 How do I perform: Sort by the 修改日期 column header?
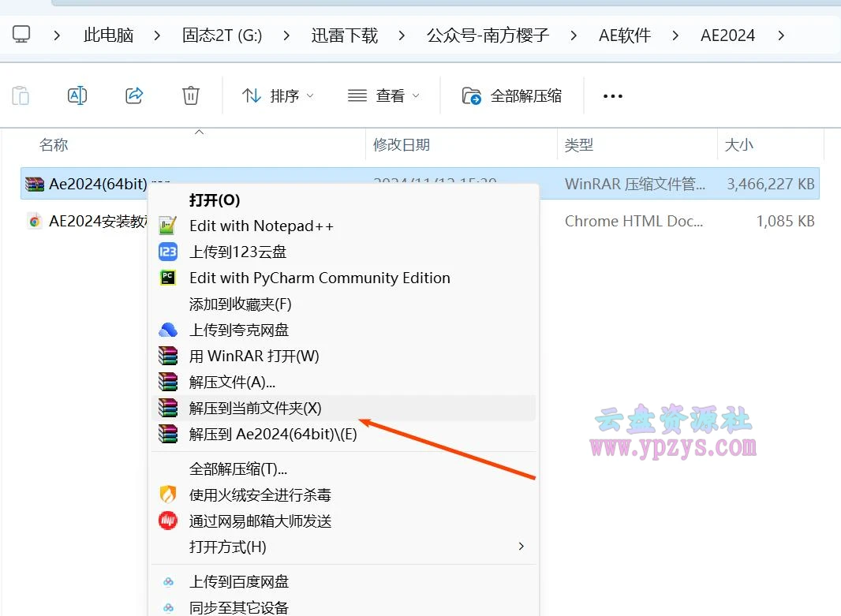pos(402,144)
